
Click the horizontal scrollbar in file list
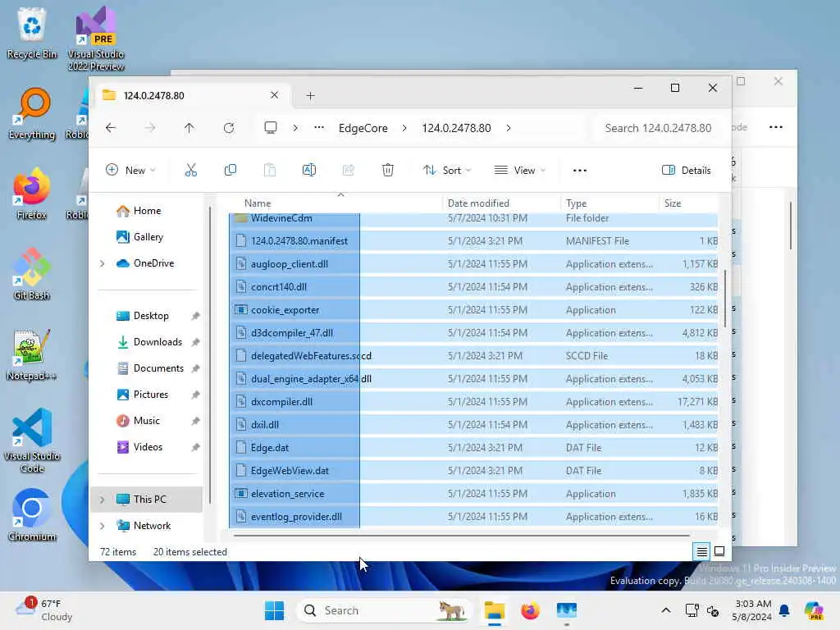(x=461, y=535)
